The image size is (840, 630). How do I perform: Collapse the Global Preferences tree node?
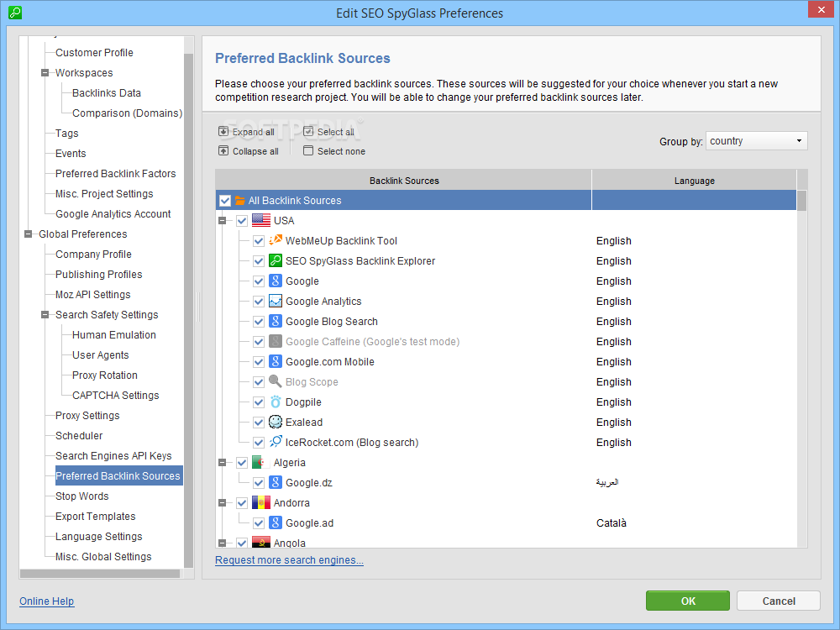coord(28,234)
